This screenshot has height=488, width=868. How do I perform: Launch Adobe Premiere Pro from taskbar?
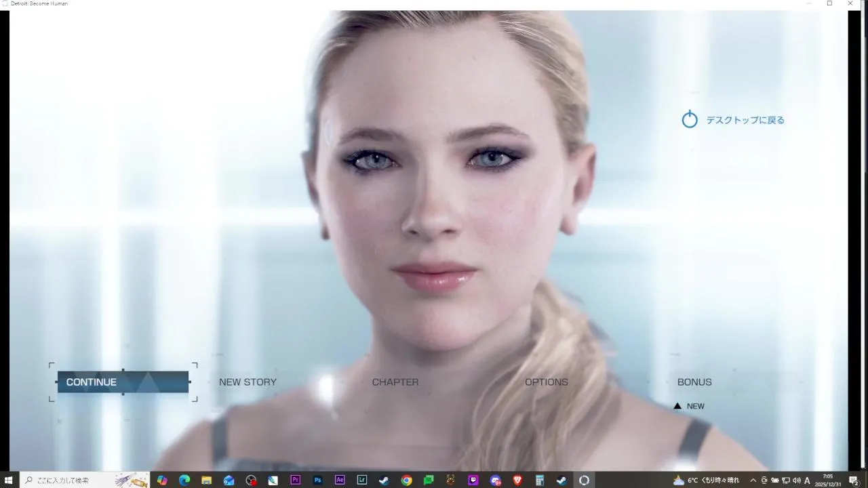[x=295, y=481]
